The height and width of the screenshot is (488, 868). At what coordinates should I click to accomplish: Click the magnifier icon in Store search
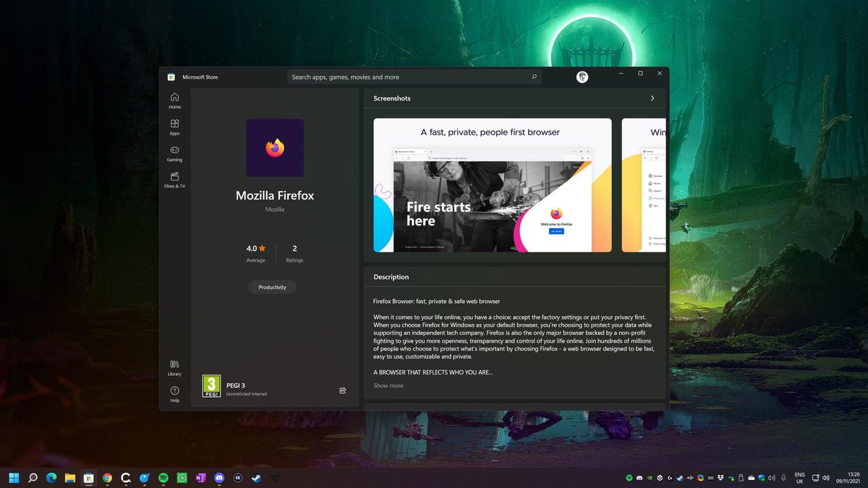click(534, 77)
